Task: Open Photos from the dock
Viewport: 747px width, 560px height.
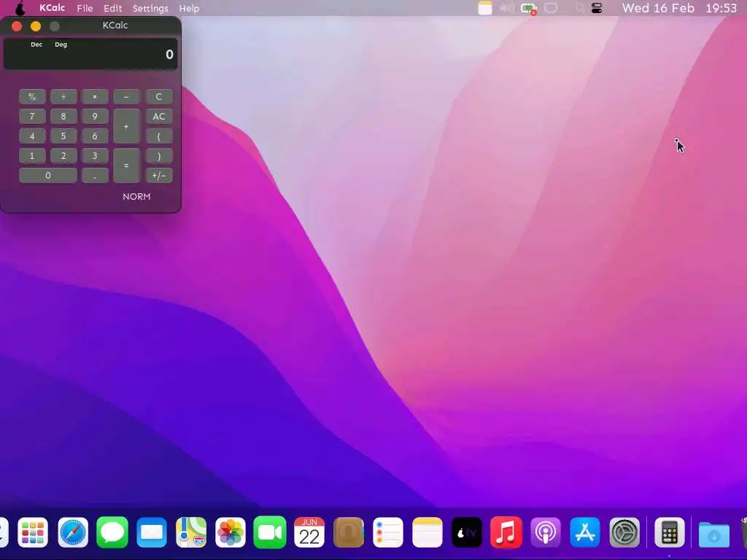Action: [x=231, y=532]
